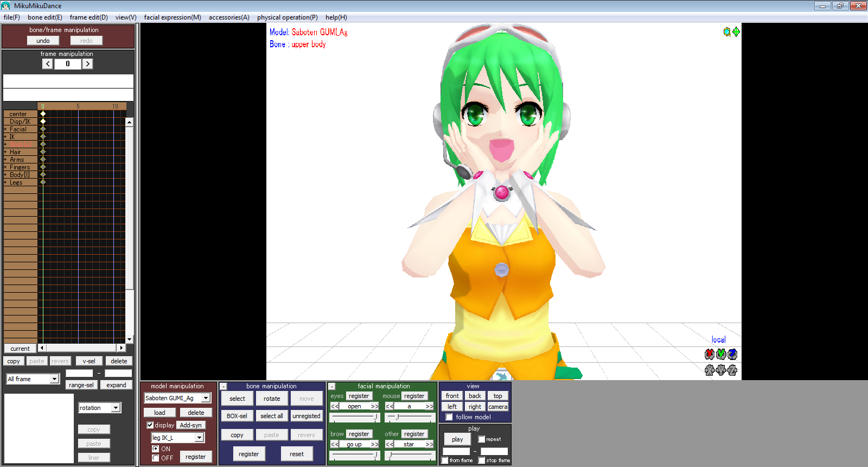The height and width of the screenshot is (467, 868).
Task: Click the gray Y-axis move icon
Action: click(x=721, y=370)
